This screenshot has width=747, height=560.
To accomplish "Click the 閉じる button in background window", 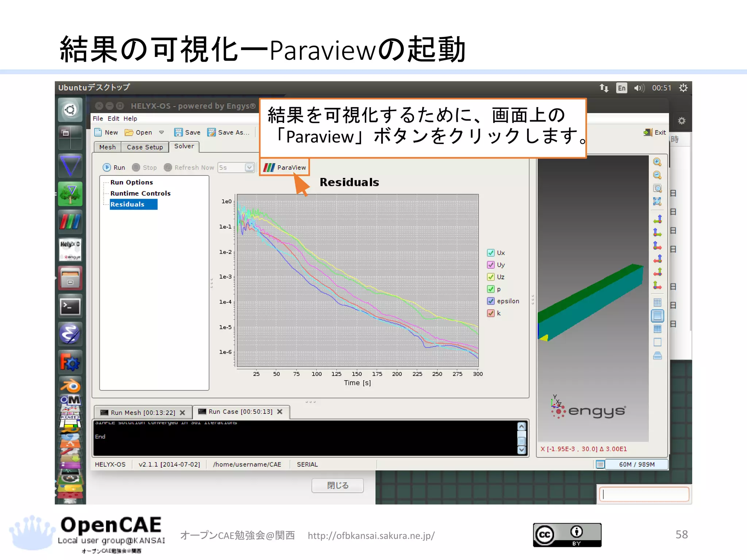I will [x=338, y=485].
